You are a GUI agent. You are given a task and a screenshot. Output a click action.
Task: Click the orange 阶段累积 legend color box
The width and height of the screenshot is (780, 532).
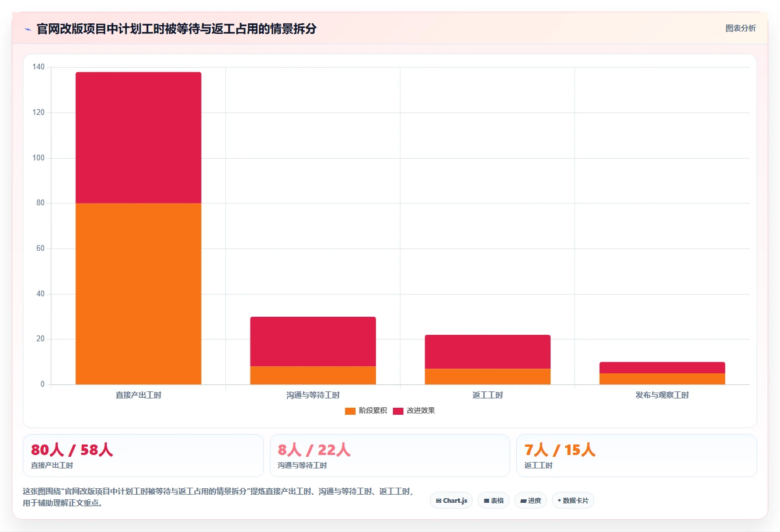350,411
